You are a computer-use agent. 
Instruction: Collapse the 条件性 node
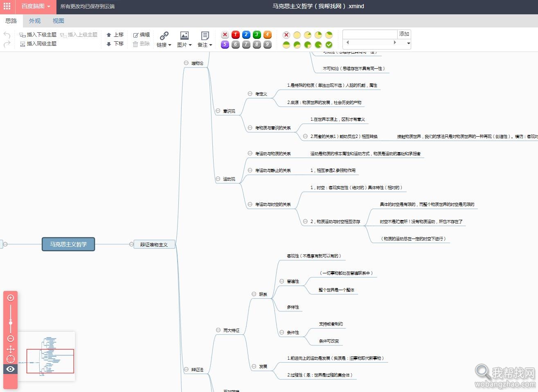click(282, 332)
